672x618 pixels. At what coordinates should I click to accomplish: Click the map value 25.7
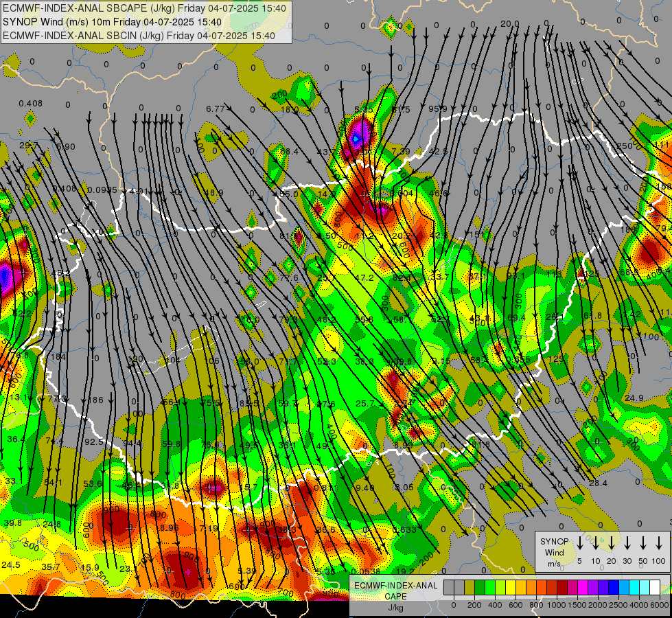point(364,403)
